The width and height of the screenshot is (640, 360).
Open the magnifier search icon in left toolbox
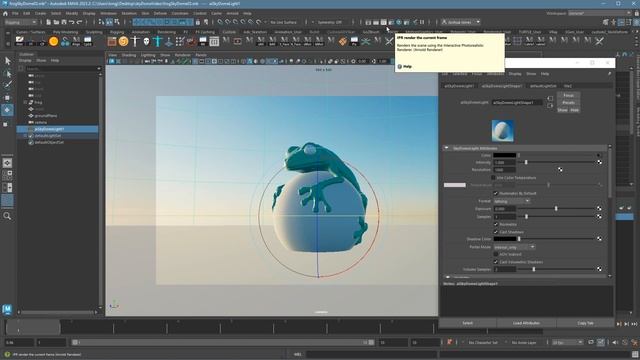(x=7, y=216)
